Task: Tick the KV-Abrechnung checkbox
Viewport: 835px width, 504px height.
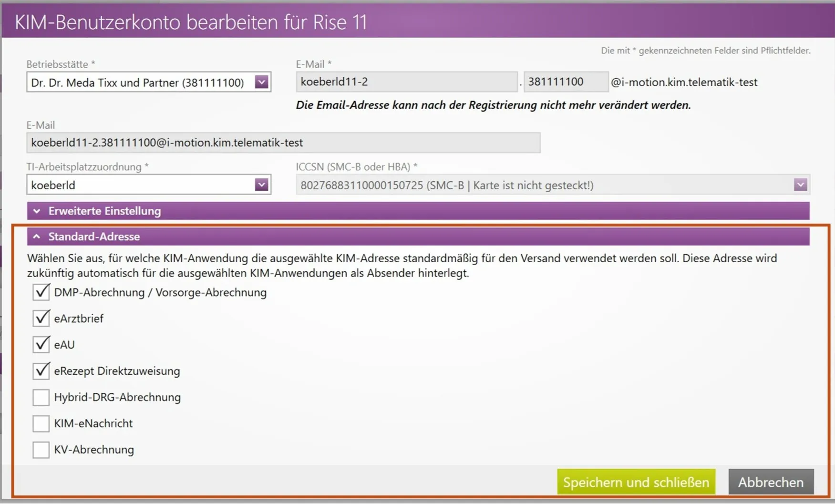Action: tap(41, 450)
